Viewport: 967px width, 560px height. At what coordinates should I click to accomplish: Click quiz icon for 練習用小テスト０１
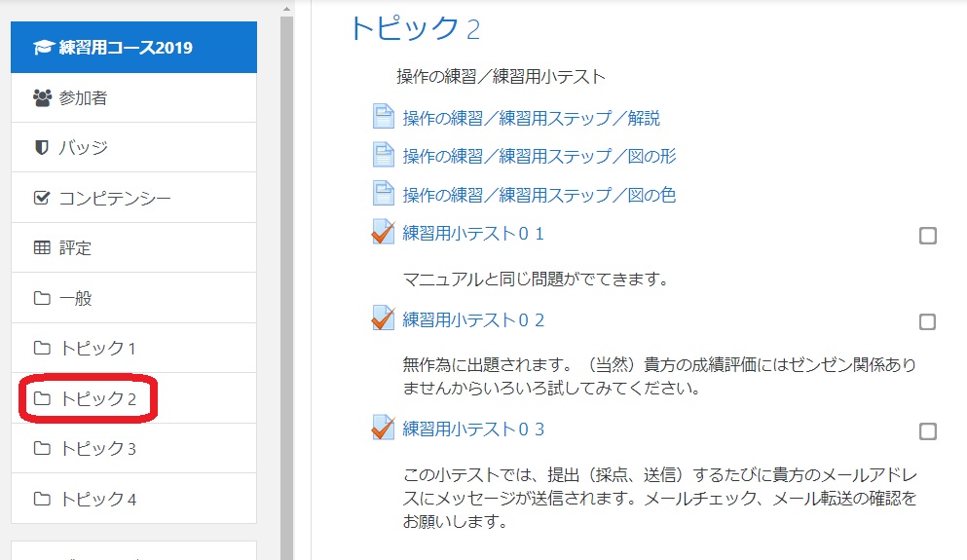click(383, 232)
